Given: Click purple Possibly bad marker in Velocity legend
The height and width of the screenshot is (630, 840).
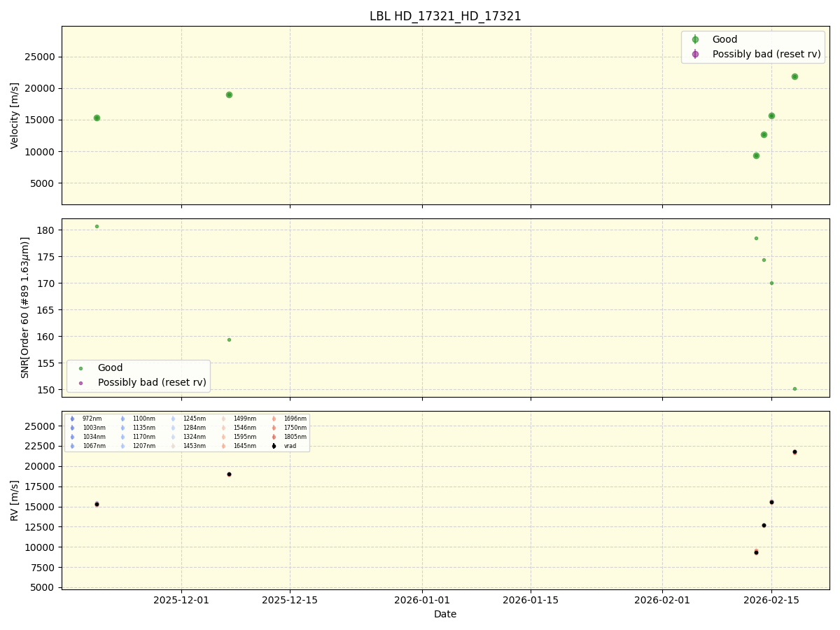Looking at the screenshot, I should point(695,54).
